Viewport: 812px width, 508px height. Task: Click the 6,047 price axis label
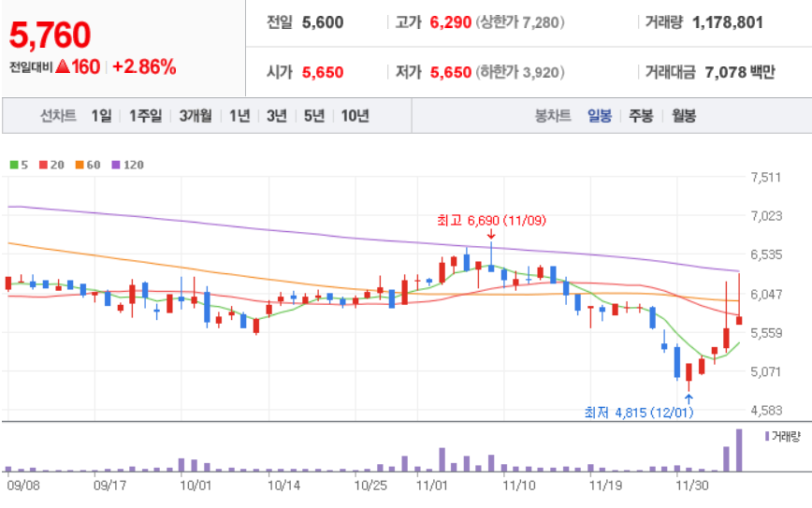766,294
